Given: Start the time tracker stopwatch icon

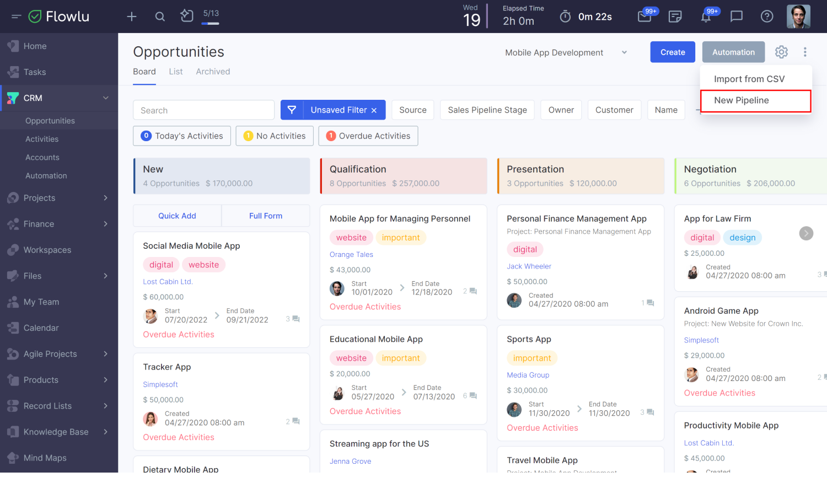Looking at the screenshot, I should click(x=565, y=17).
